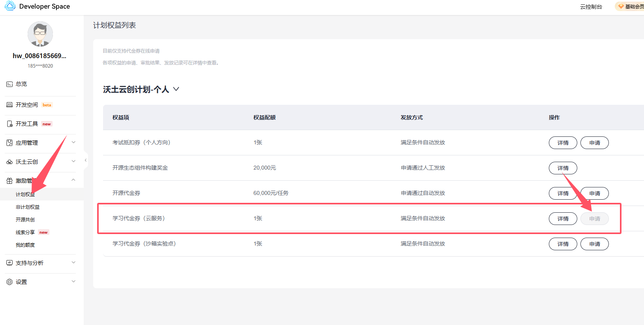Click 详情 for 开源代金券

click(x=563, y=193)
